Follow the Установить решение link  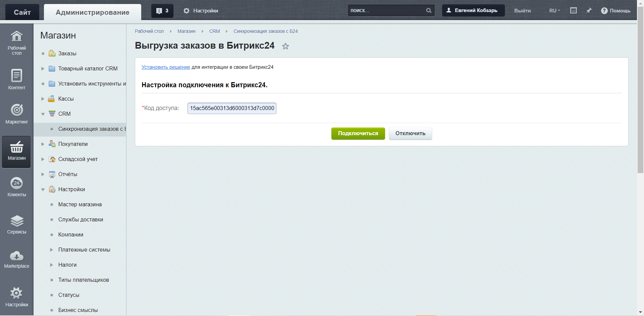(x=166, y=67)
